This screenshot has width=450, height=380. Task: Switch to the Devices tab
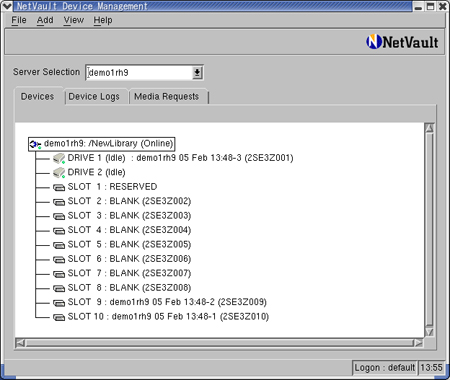point(37,97)
